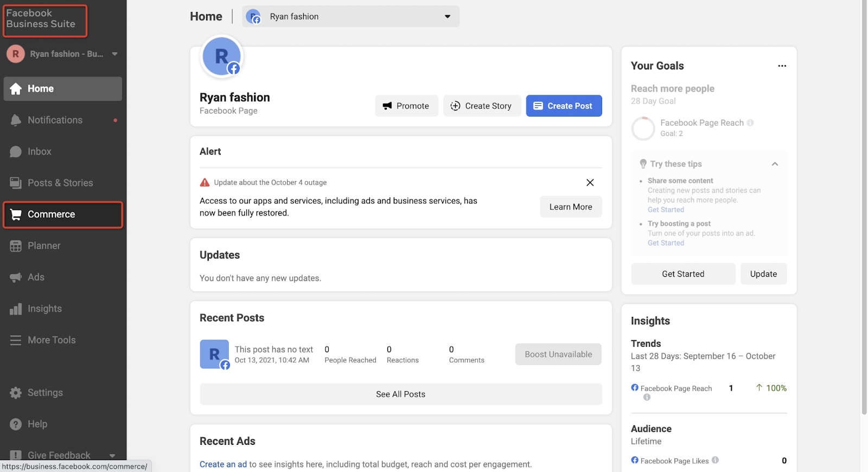Click the red notification dot on Notifications
This screenshot has height=472, width=868.
coord(115,120)
